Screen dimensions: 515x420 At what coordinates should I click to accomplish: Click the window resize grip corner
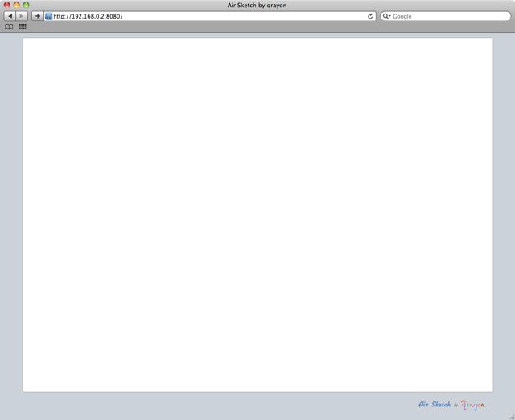(512, 417)
